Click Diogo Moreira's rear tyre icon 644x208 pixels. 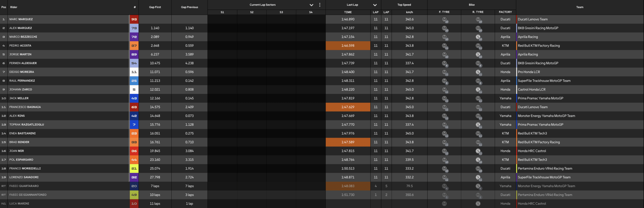[x=478, y=72]
